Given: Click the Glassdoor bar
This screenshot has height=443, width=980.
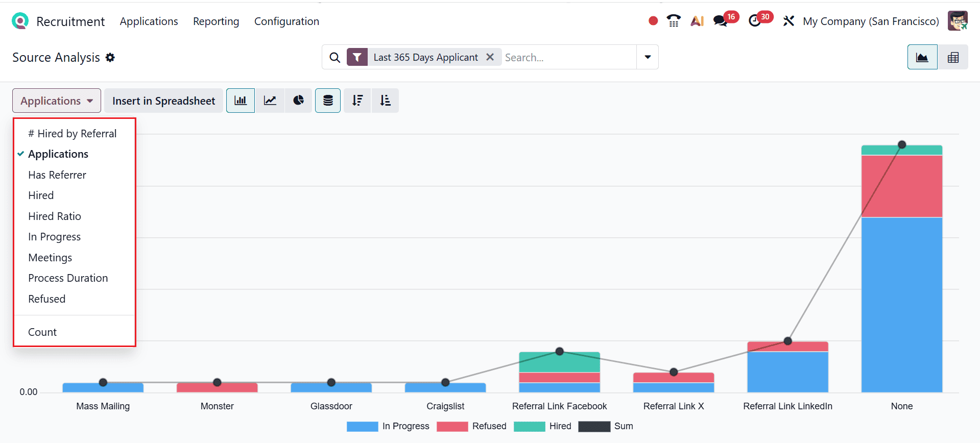Looking at the screenshot, I should coord(331,387).
